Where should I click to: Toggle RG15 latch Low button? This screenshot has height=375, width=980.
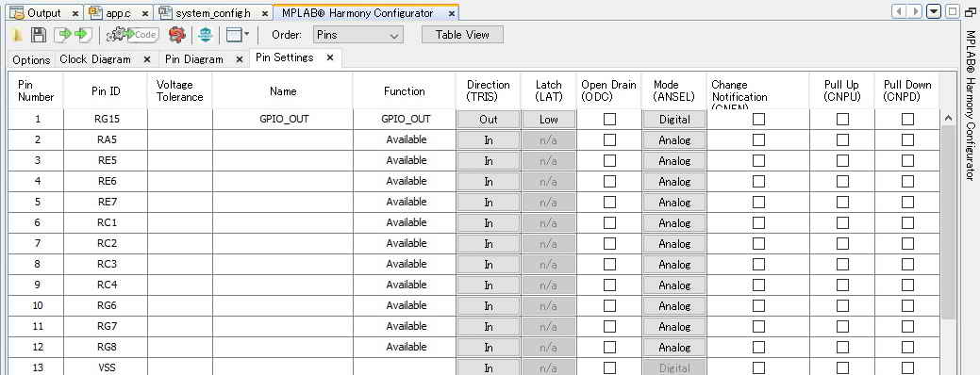(x=549, y=119)
